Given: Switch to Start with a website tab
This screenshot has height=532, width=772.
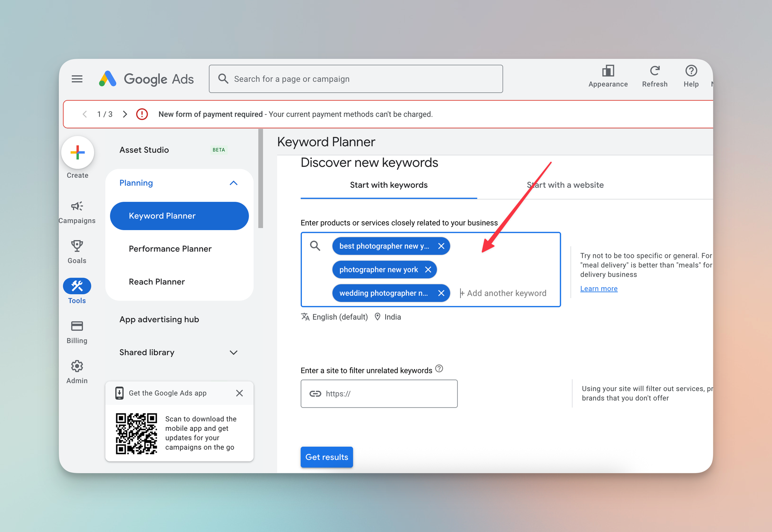Looking at the screenshot, I should [565, 185].
